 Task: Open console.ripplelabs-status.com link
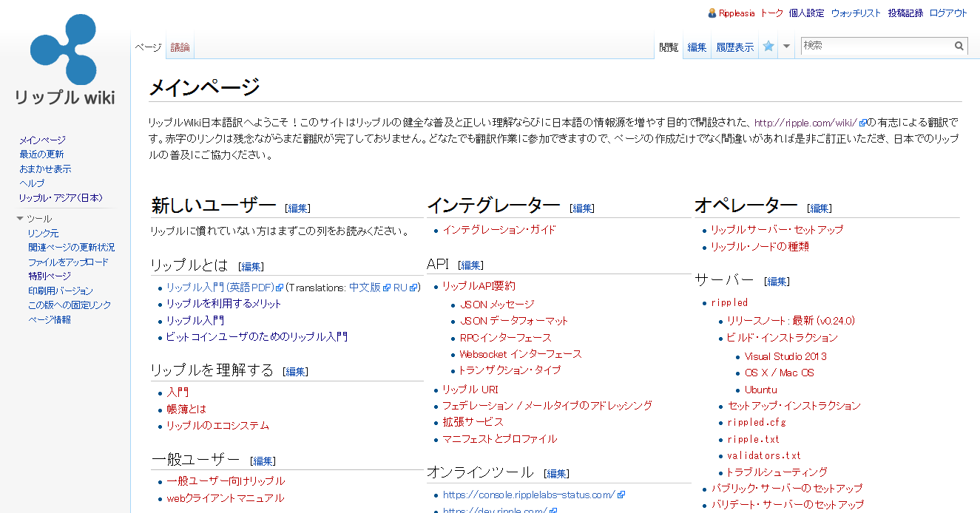point(534,495)
